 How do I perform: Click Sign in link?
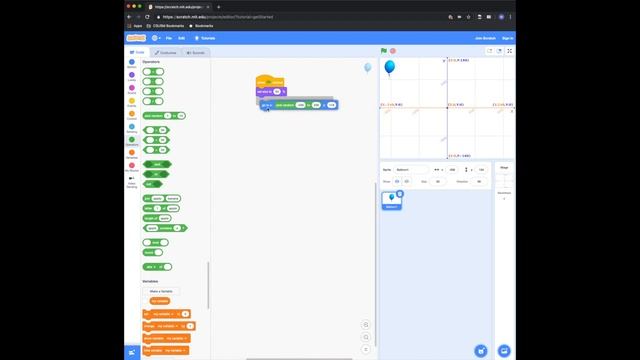pos(507,38)
